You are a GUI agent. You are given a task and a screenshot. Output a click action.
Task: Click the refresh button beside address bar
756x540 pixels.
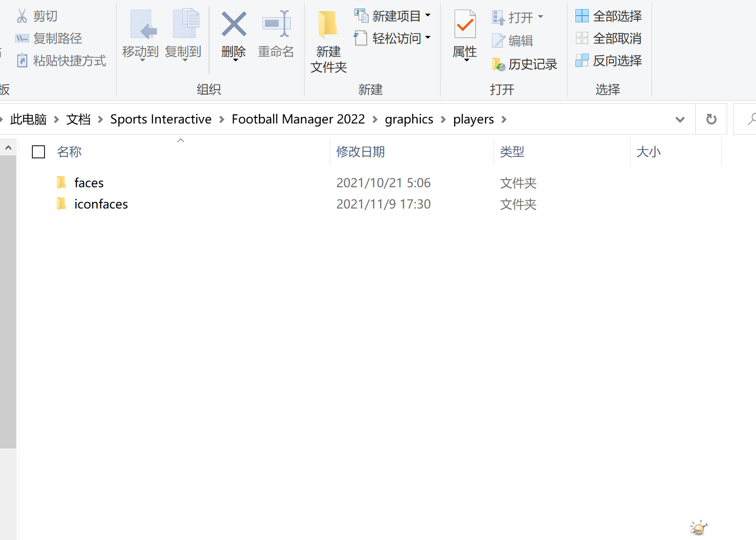click(711, 119)
